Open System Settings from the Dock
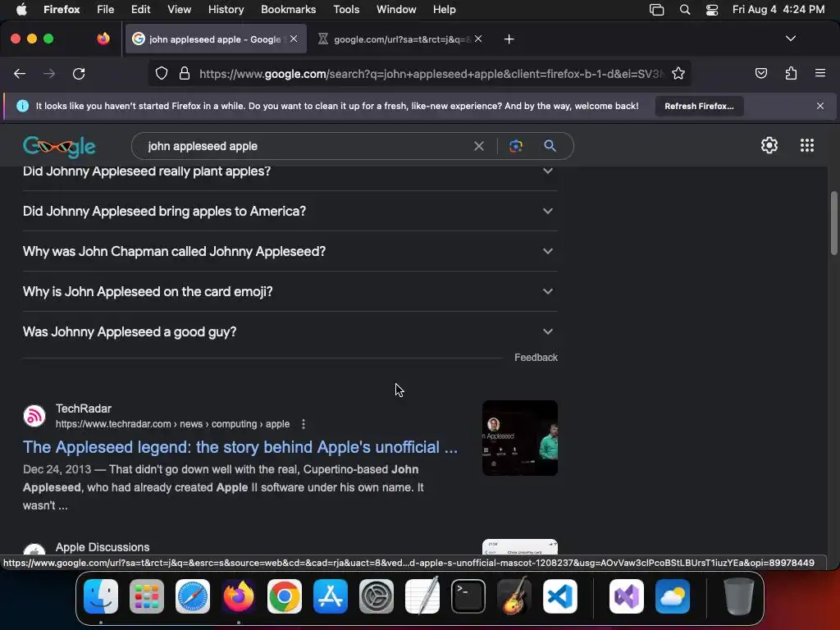840x630 pixels. [376, 596]
